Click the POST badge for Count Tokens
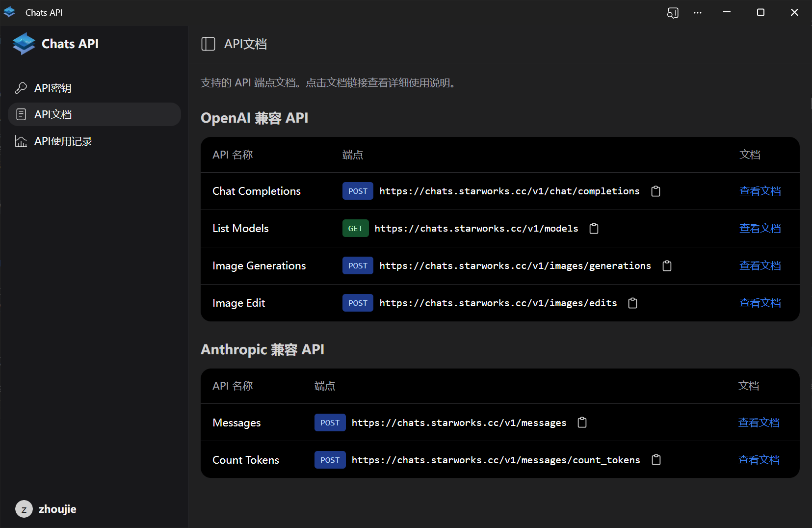This screenshot has width=812, height=528. pyautogui.click(x=330, y=460)
